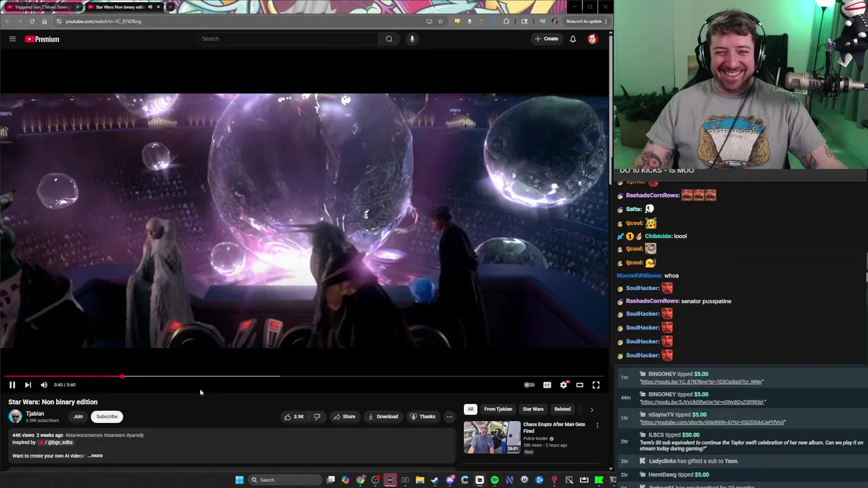
Task: Open a new browser tab
Action: (x=172, y=7)
